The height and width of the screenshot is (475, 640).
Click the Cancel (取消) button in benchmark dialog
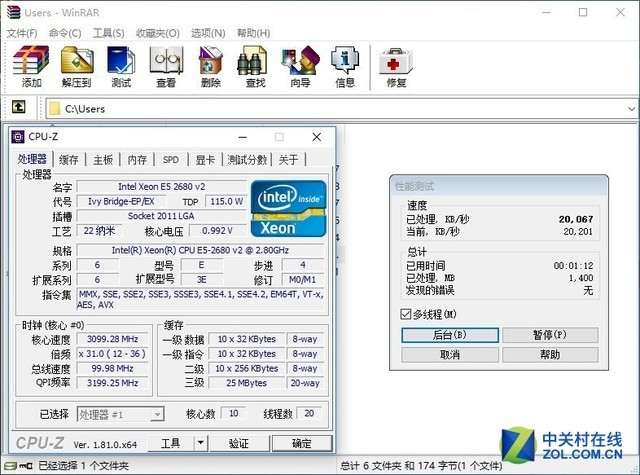coord(450,355)
